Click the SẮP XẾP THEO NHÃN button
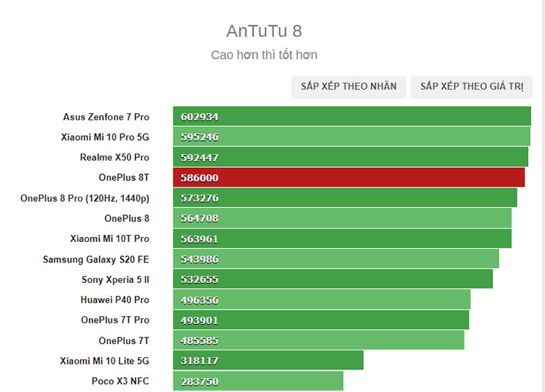 point(348,86)
